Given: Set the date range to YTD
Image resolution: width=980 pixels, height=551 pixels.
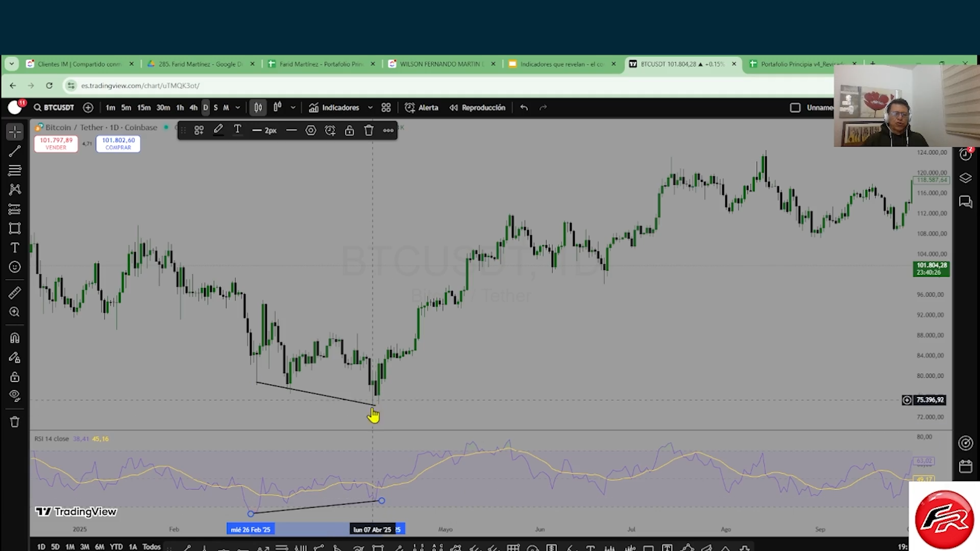Looking at the screenshot, I should click(x=116, y=546).
